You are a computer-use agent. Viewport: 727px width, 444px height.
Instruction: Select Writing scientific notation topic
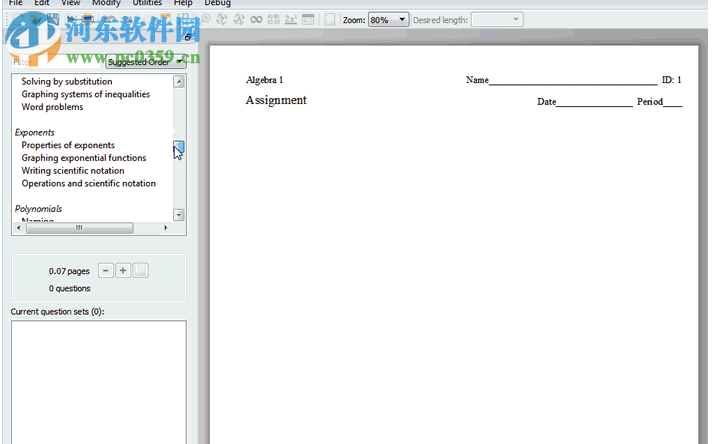[73, 171]
